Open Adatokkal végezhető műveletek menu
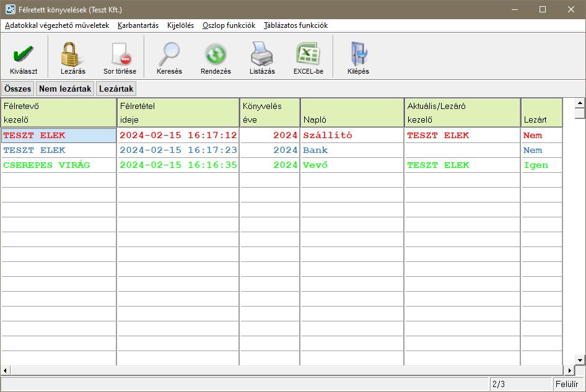 click(57, 25)
